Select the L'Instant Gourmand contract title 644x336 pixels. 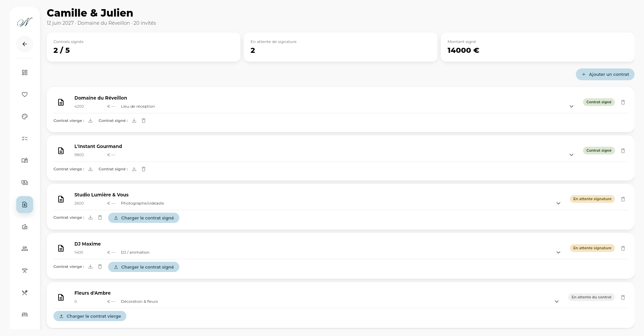pos(98,146)
